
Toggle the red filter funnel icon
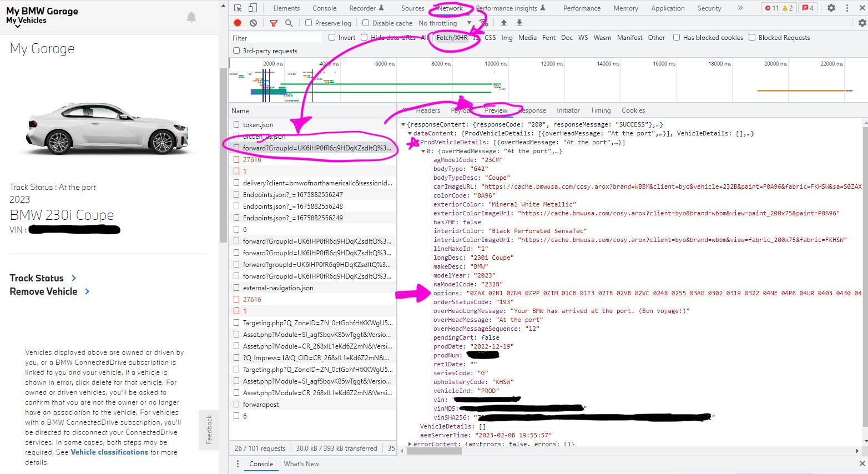273,23
